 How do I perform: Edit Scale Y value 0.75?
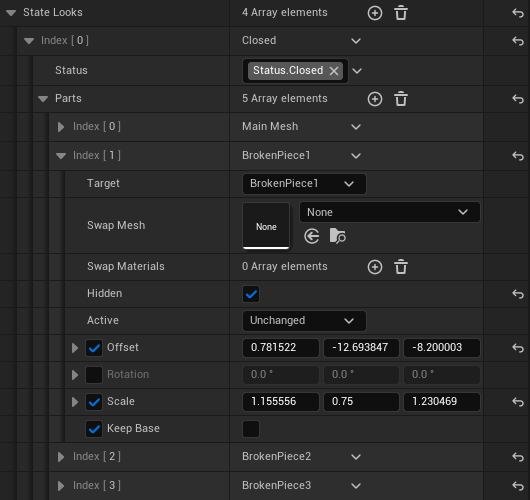(361, 402)
